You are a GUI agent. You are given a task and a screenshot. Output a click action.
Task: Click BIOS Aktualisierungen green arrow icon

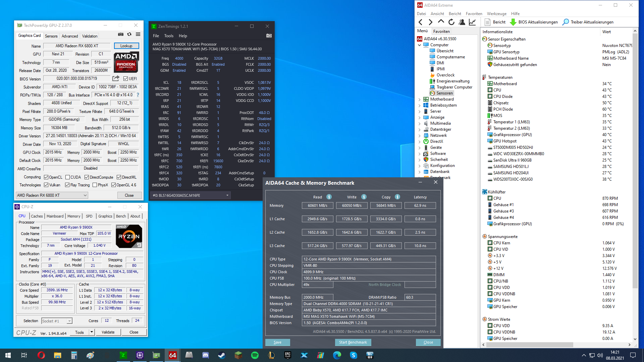513,22
